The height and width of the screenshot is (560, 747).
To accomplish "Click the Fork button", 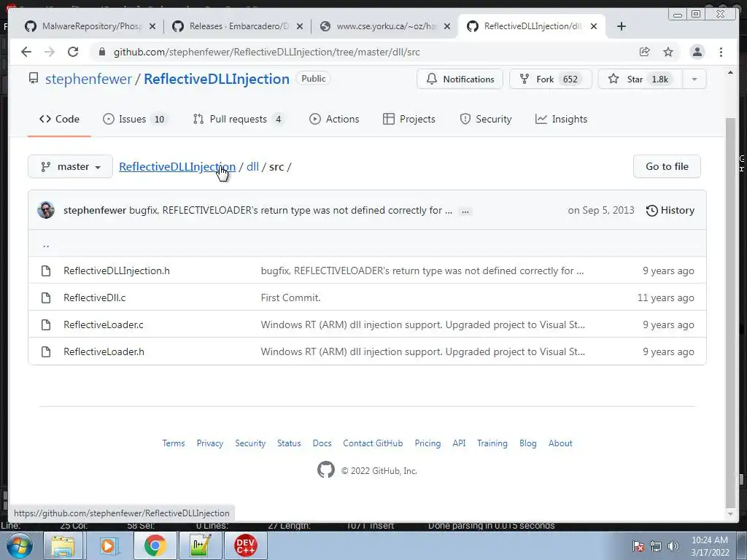I will (550, 79).
